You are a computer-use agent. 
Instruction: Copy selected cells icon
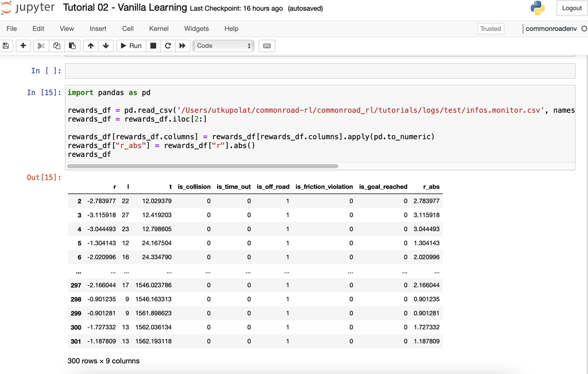(56, 46)
